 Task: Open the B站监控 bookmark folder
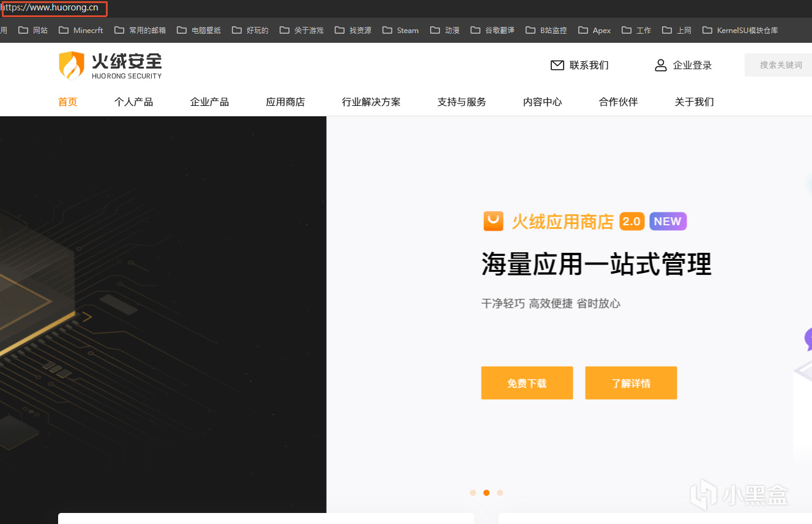(x=546, y=30)
